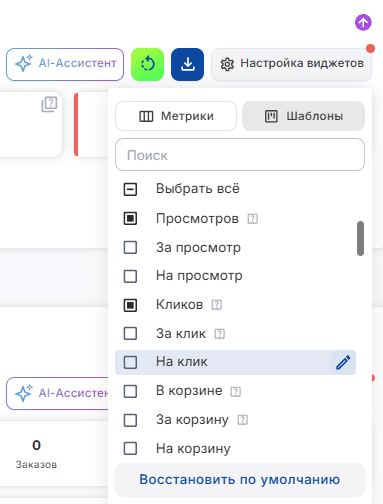Click the green refresh icon button
This screenshot has width=383, height=504.
147,64
